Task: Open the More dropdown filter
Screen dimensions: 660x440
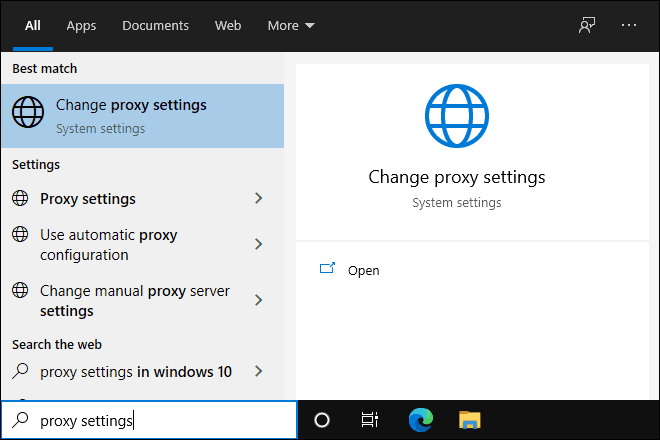Action: pyautogui.click(x=291, y=26)
